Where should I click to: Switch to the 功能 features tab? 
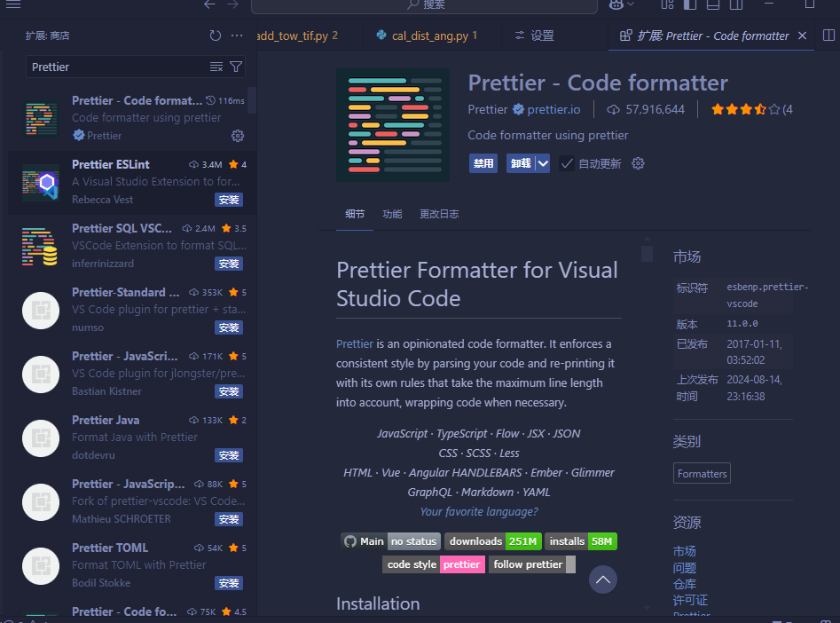click(x=392, y=214)
